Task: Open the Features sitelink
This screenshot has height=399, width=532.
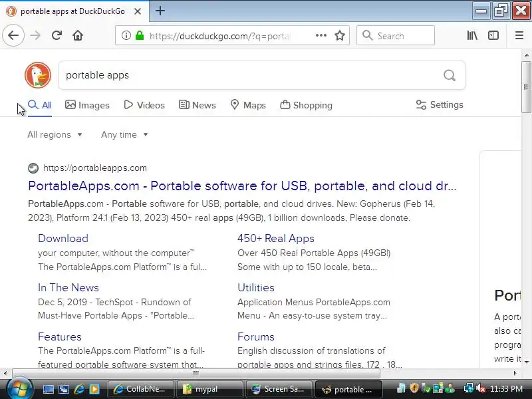Action: 60,336
